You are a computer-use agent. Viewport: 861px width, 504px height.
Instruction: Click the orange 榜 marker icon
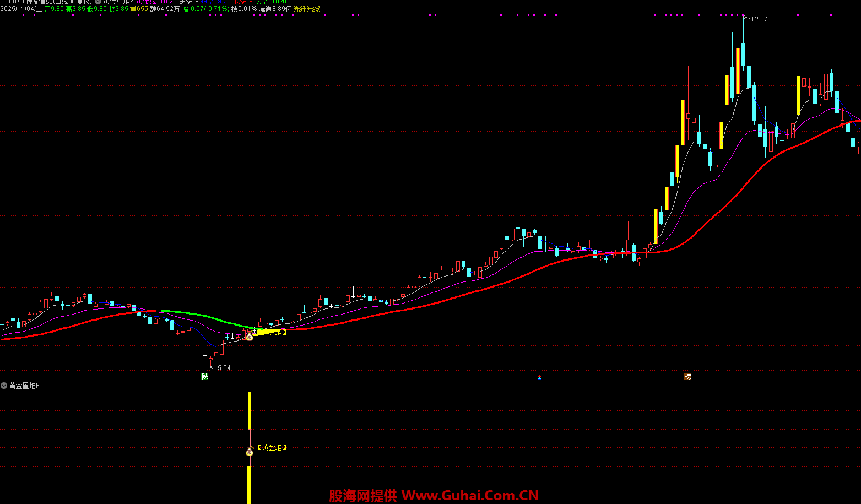tap(687, 377)
